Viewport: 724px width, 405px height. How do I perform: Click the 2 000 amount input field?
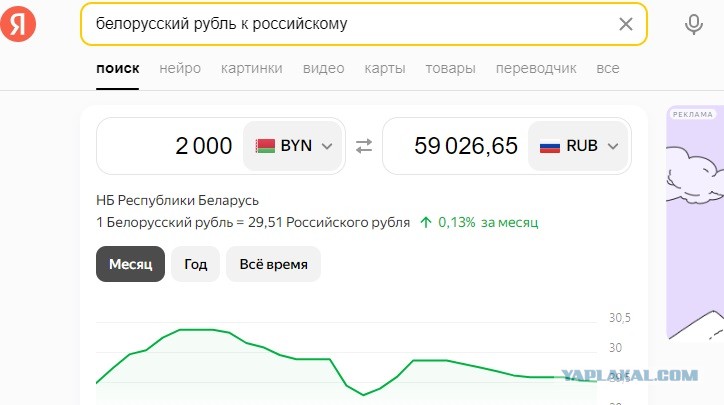(x=170, y=146)
